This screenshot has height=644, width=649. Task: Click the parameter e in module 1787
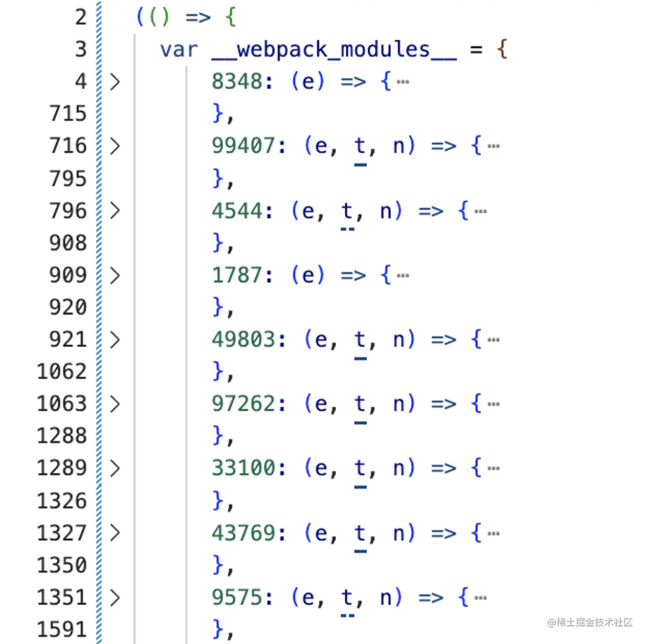(x=309, y=276)
